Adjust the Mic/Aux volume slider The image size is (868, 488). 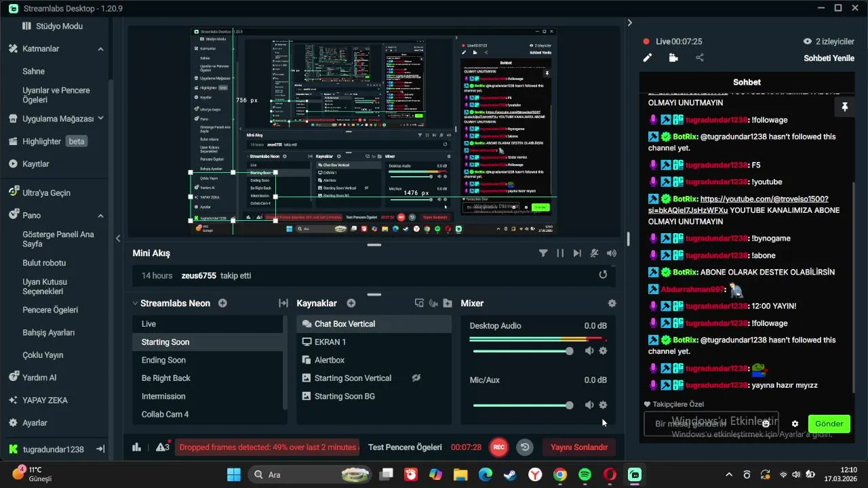pos(523,405)
